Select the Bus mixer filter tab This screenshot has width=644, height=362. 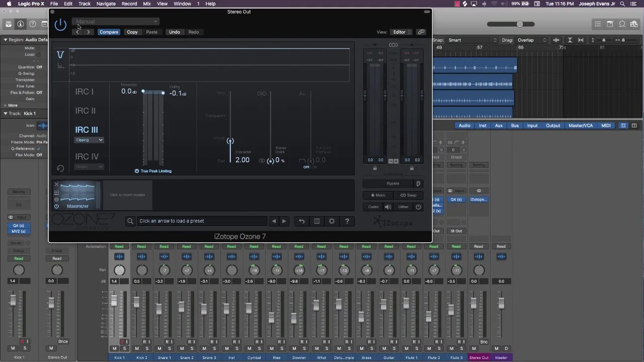point(515,126)
